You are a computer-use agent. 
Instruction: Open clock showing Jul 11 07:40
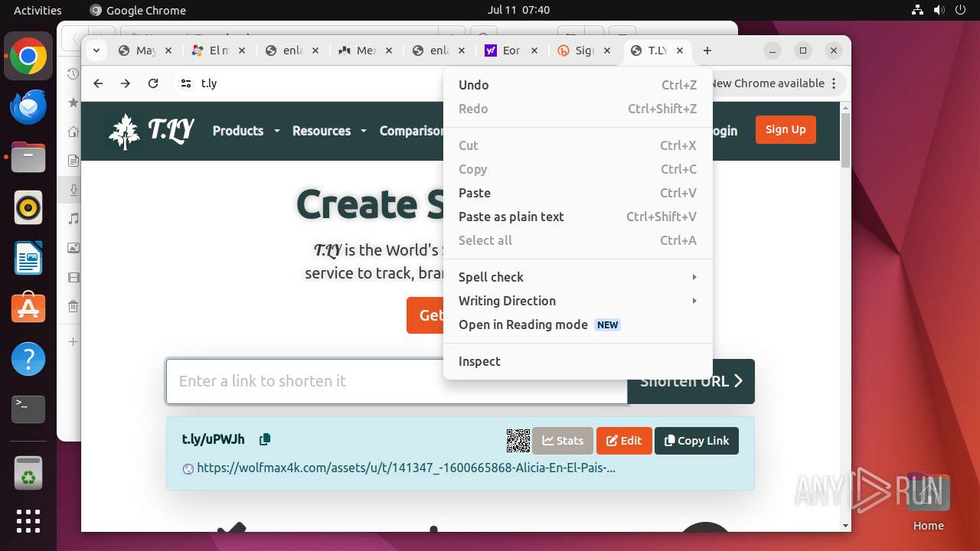click(x=518, y=10)
